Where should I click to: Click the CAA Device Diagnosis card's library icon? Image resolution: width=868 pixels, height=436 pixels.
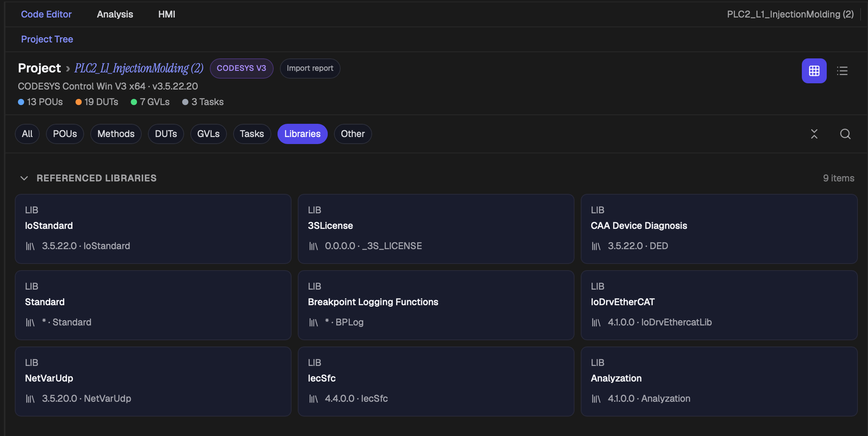596,246
